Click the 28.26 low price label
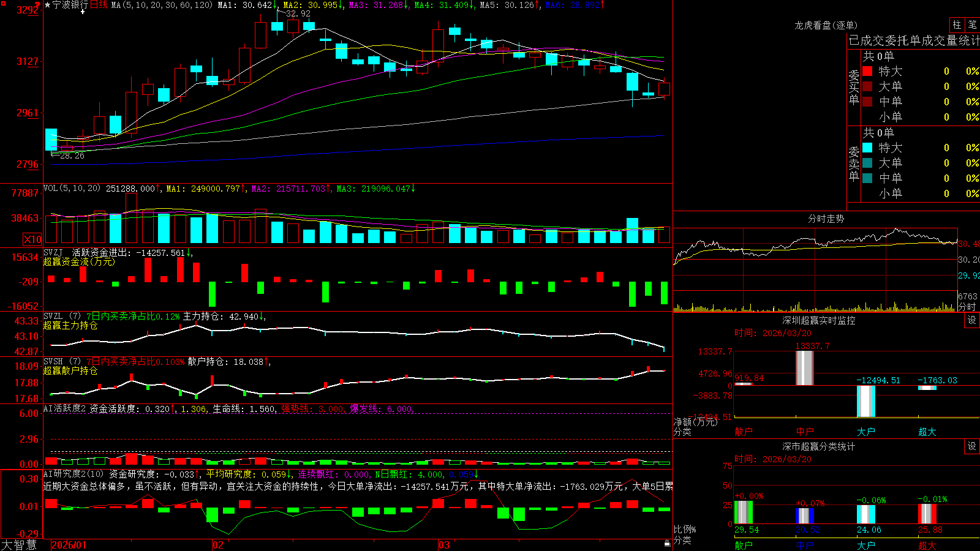The image size is (980, 551). click(x=72, y=156)
